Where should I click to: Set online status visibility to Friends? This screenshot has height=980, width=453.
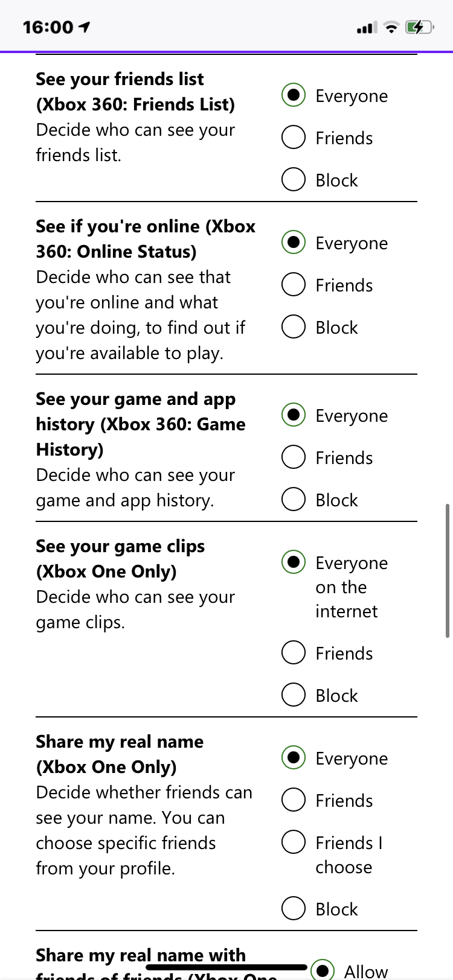294,285
